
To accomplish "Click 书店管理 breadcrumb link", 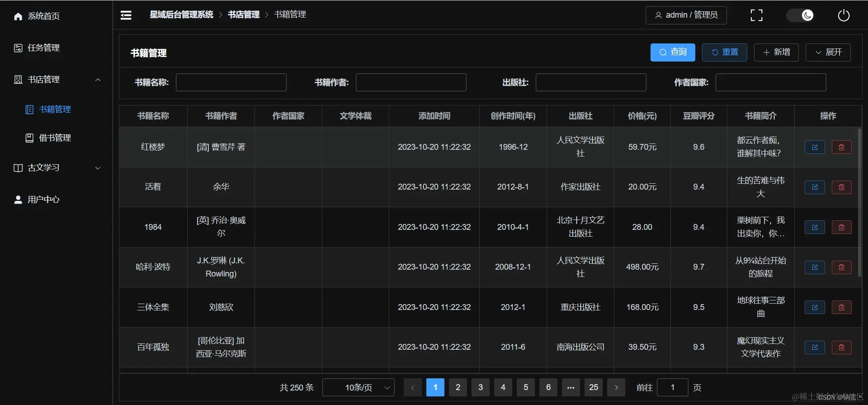I will pos(243,14).
